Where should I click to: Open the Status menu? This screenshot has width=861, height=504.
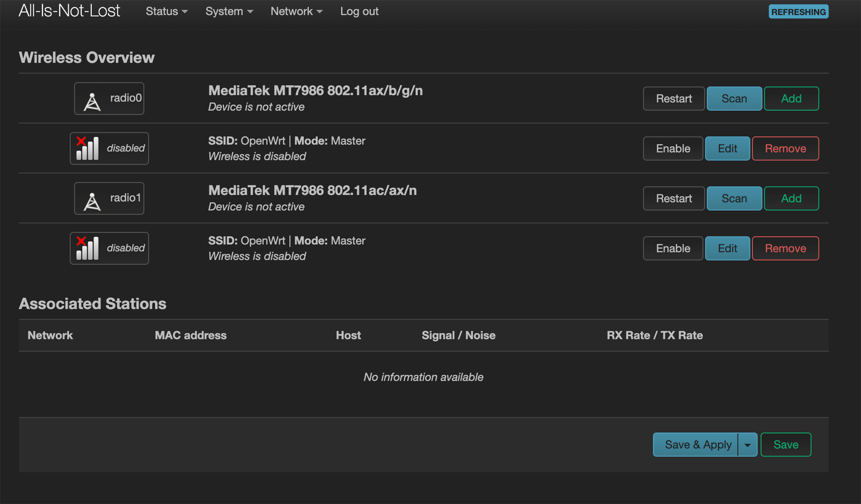pos(166,11)
